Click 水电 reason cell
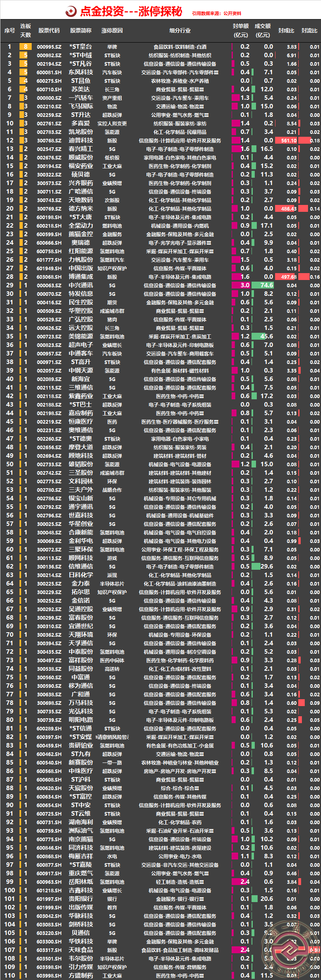 tap(112, 856)
